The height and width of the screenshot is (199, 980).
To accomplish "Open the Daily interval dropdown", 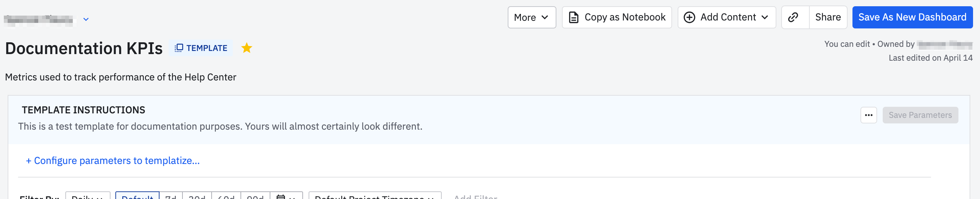I will (x=88, y=195).
